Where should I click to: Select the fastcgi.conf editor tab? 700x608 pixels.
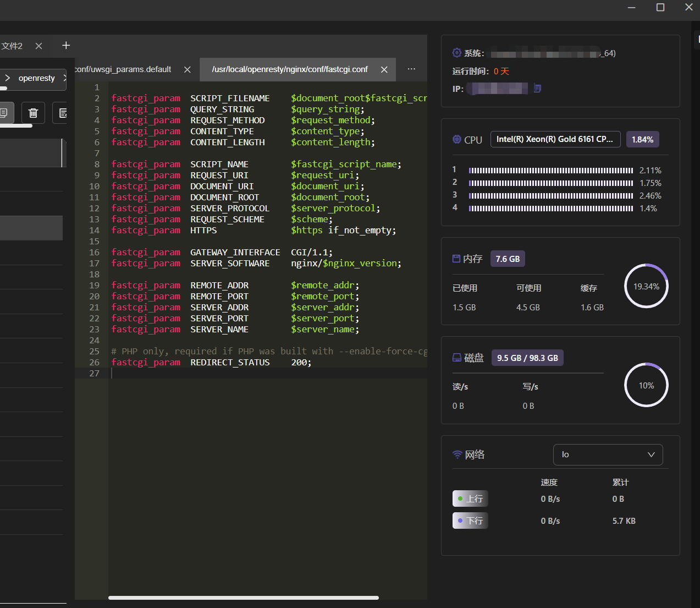click(x=290, y=69)
